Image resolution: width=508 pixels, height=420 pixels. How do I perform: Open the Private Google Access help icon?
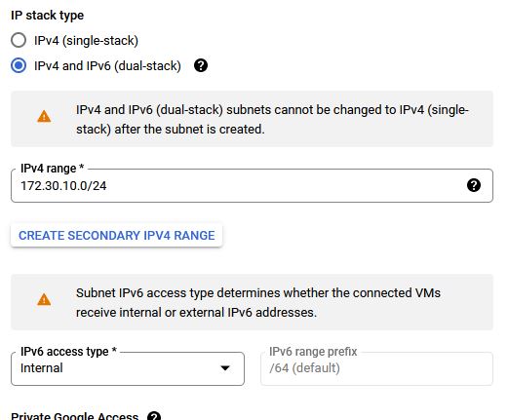coord(154,416)
